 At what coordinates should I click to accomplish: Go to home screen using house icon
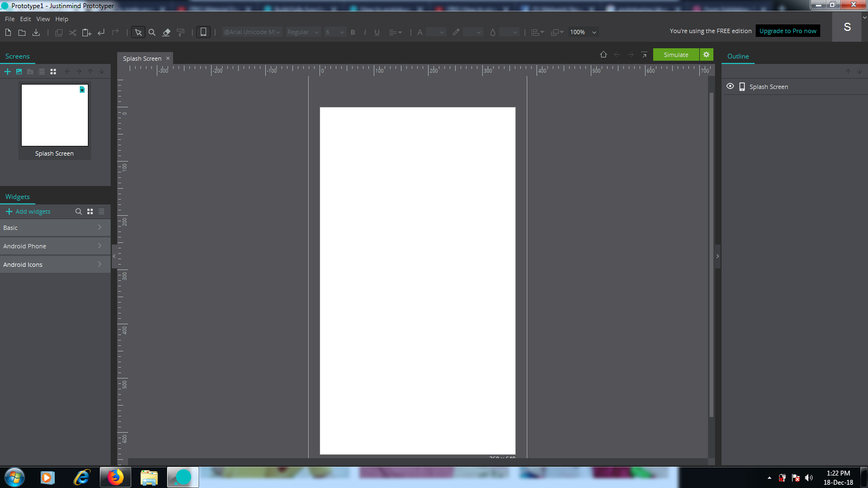coord(603,55)
